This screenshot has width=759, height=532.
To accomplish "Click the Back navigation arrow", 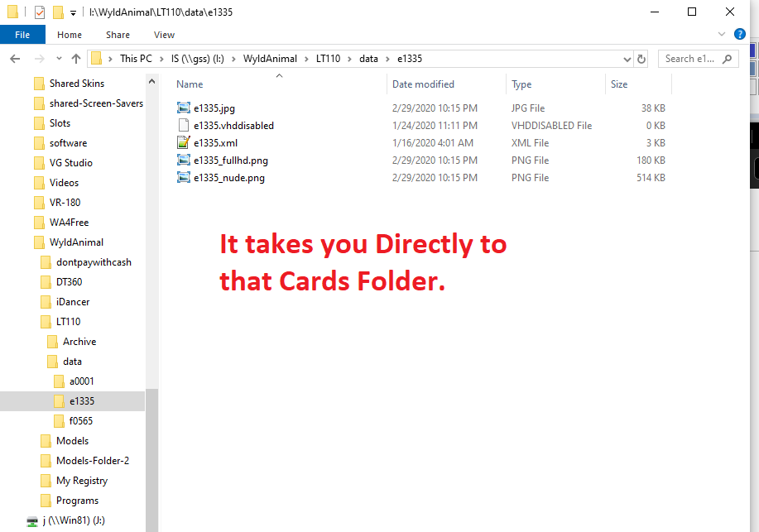I will click(x=14, y=59).
